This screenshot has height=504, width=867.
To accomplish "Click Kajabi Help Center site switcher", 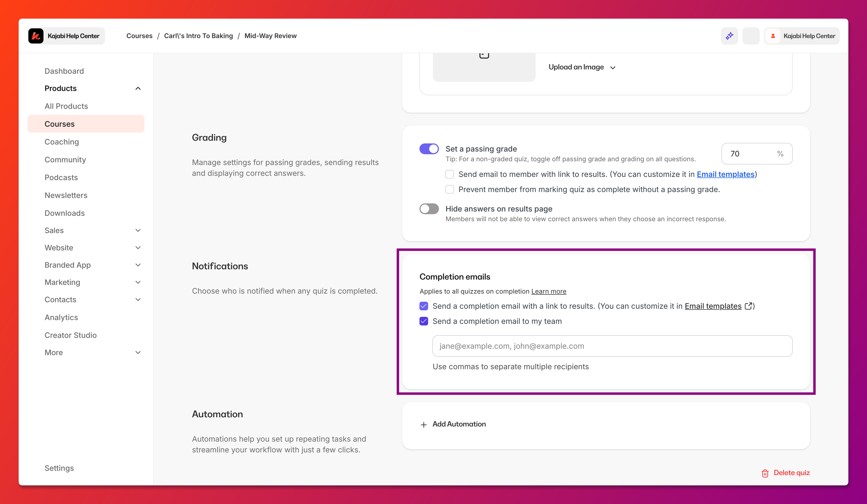I will [x=66, y=36].
